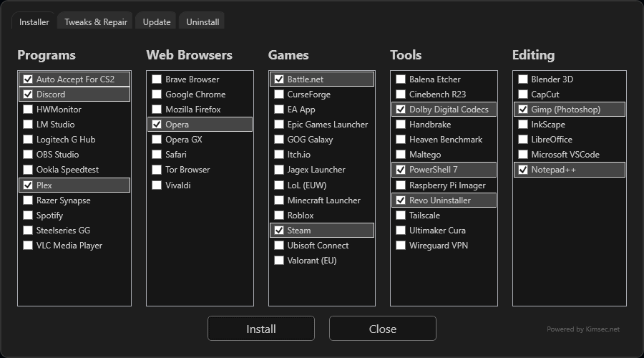Check the Microsoft VSCode checkbox

pyautogui.click(x=523, y=155)
